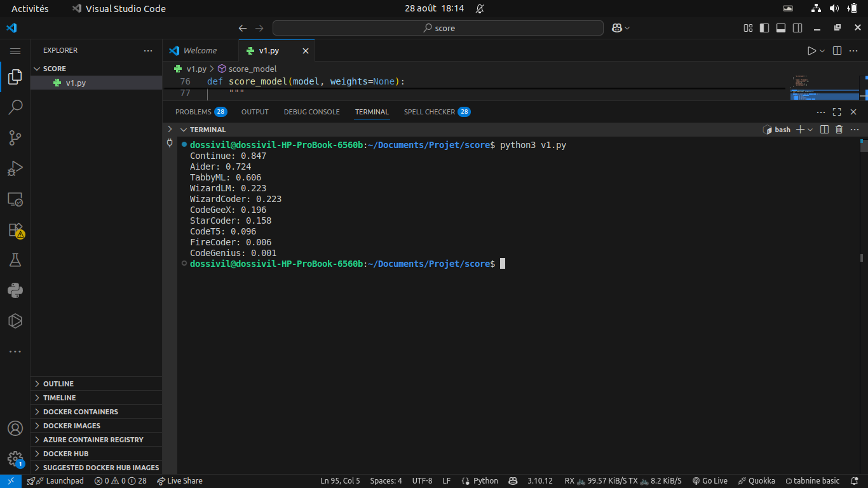Click the editor minimap
The image size is (868, 488).
[x=825, y=88]
